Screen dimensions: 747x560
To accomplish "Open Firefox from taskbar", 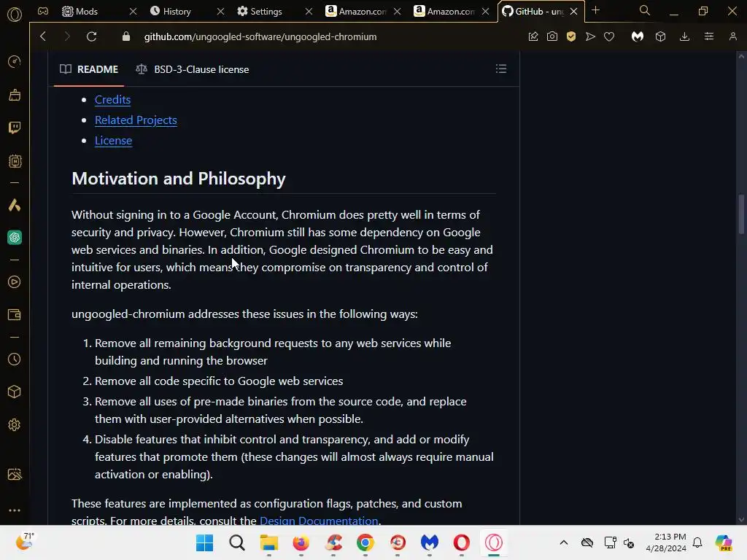I will [301, 542].
